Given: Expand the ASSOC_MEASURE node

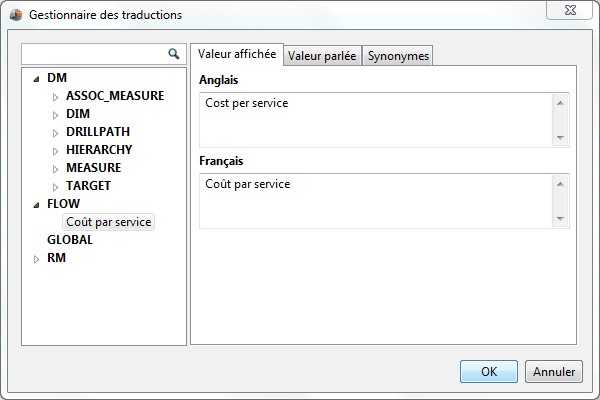Looking at the screenshot, I should 56,97.
